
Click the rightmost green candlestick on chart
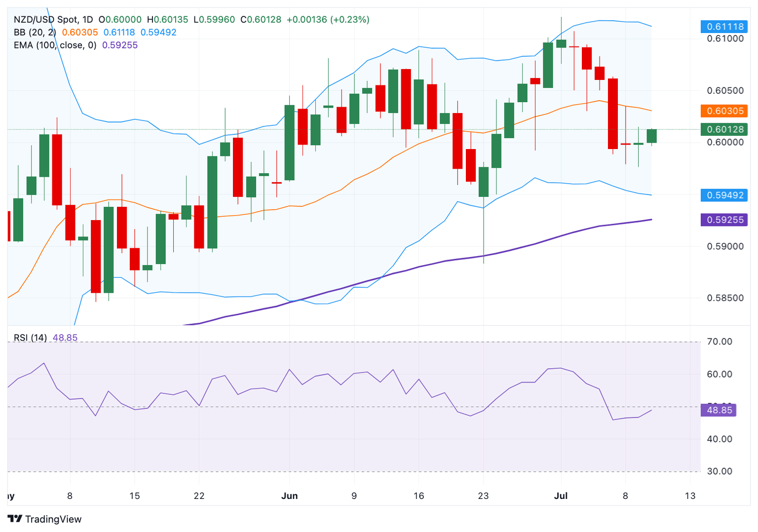pos(651,136)
